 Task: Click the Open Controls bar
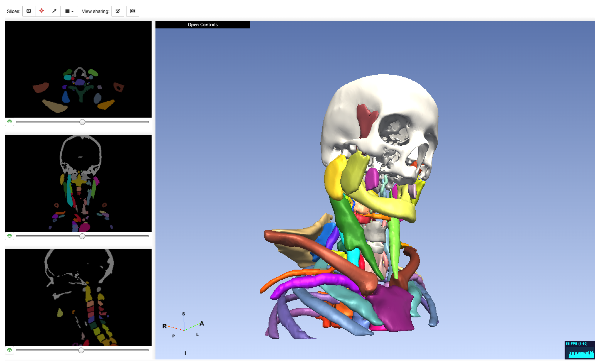click(203, 25)
